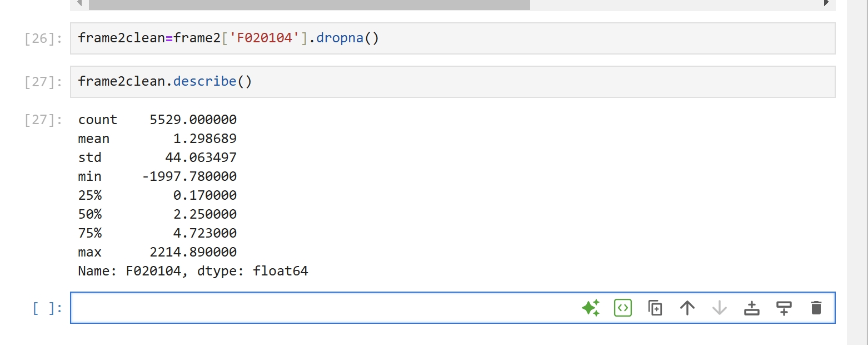Image resolution: width=868 pixels, height=345 pixels.
Task: Click the horizontal scrollbar thumb
Action: tap(309, 4)
